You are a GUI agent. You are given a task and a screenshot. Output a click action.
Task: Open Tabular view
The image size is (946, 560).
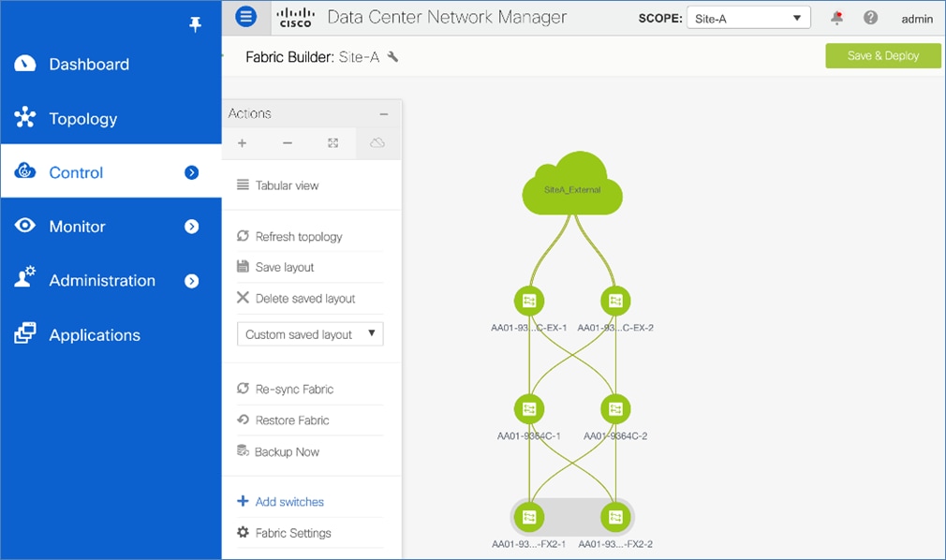click(278, 185)
